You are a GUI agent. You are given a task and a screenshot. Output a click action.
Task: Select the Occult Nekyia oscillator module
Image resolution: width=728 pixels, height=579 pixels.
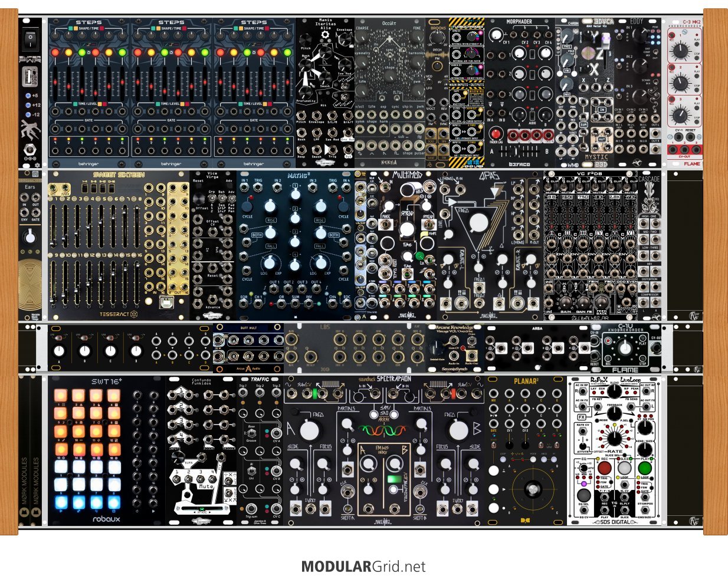tap(390, 93)
